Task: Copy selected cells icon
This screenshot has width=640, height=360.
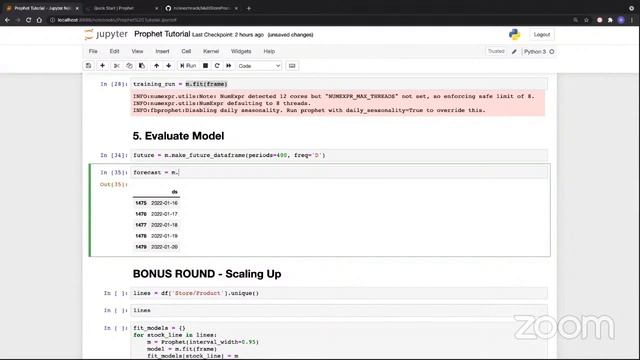Action: click(x=129, y=66)
